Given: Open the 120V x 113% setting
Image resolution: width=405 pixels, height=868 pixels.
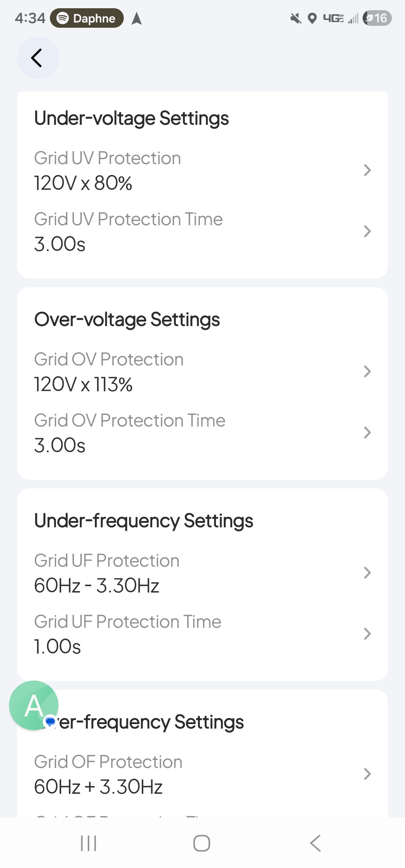Looking at the screenshot, I should point(83,385).
